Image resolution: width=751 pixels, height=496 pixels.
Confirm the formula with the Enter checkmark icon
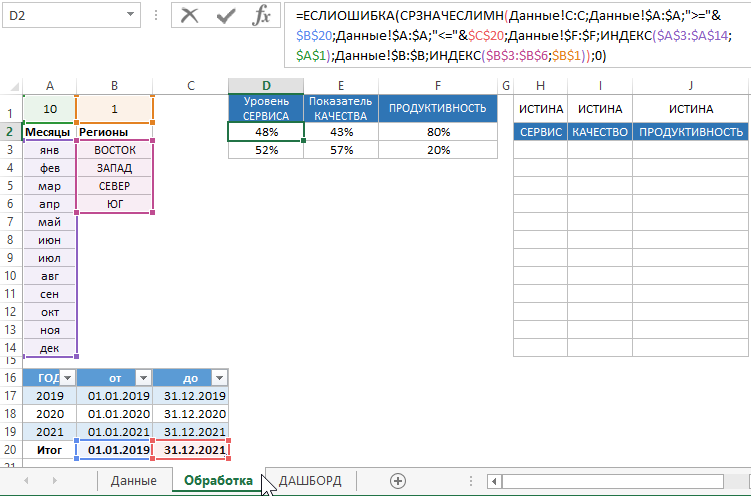pyautogui.click(x=226, y=15)
